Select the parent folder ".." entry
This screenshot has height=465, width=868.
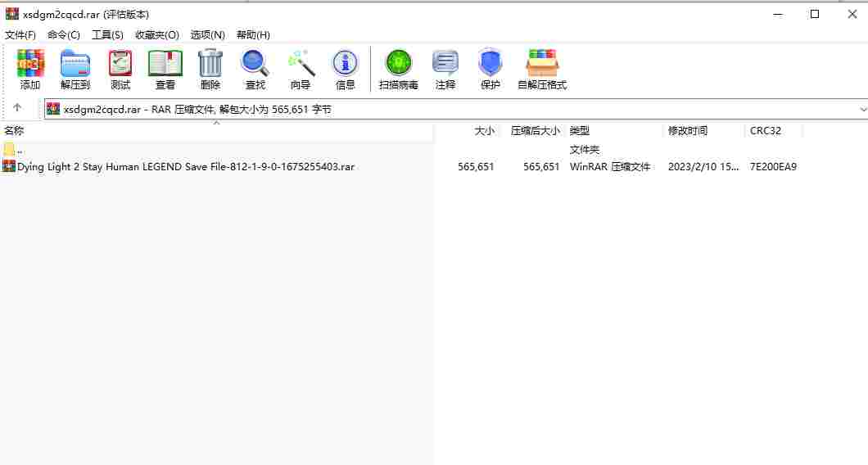point(14,150)
